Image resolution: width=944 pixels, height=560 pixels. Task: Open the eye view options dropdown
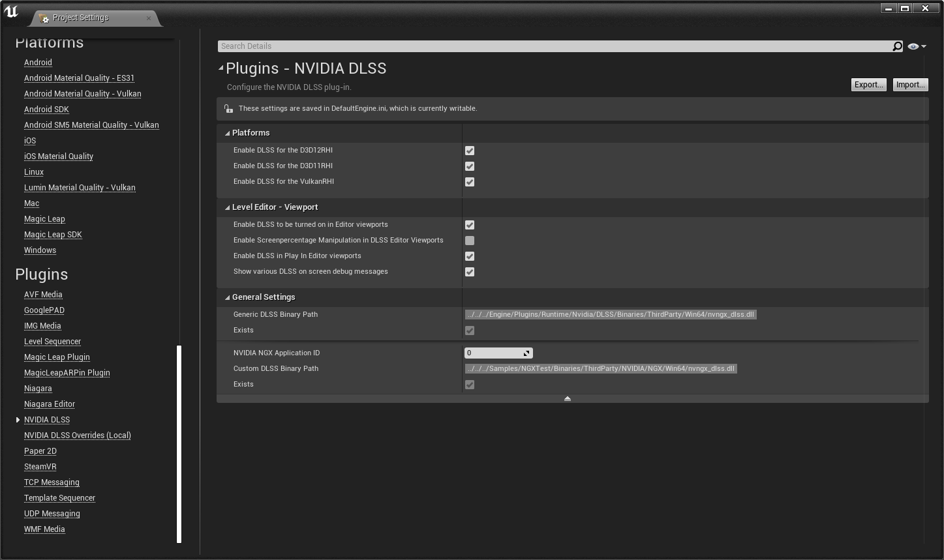[917, 46]
